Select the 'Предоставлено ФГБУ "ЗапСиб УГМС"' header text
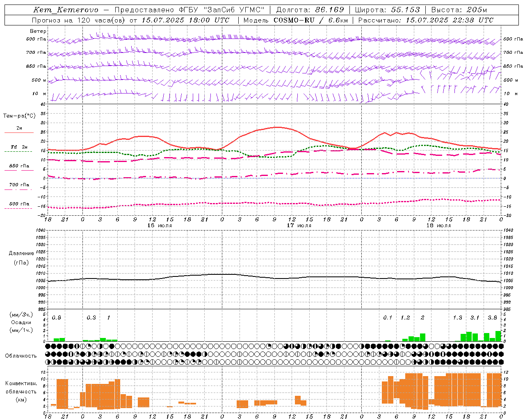525x420 pixels. (x=189, y=10)
